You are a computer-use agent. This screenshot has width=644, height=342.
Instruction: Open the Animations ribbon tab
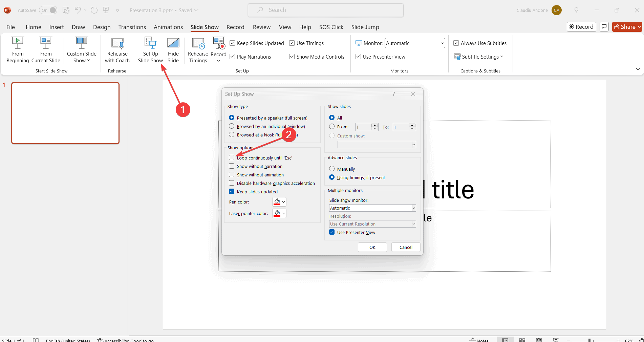pos(168,27)
